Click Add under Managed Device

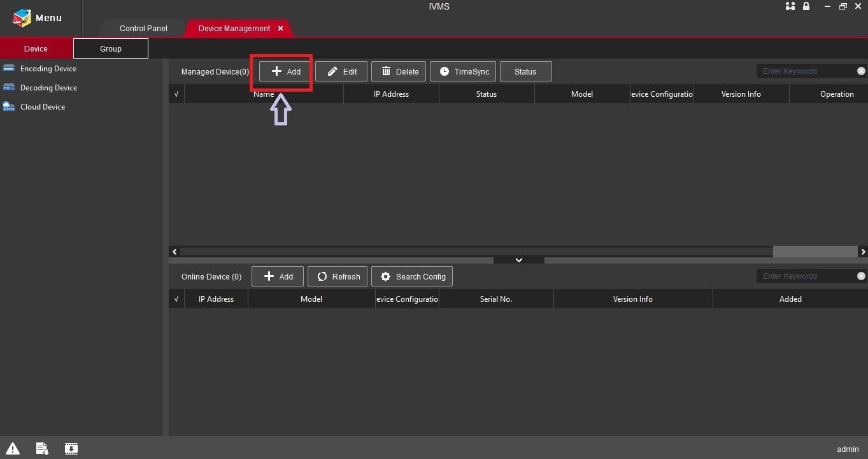283,71
